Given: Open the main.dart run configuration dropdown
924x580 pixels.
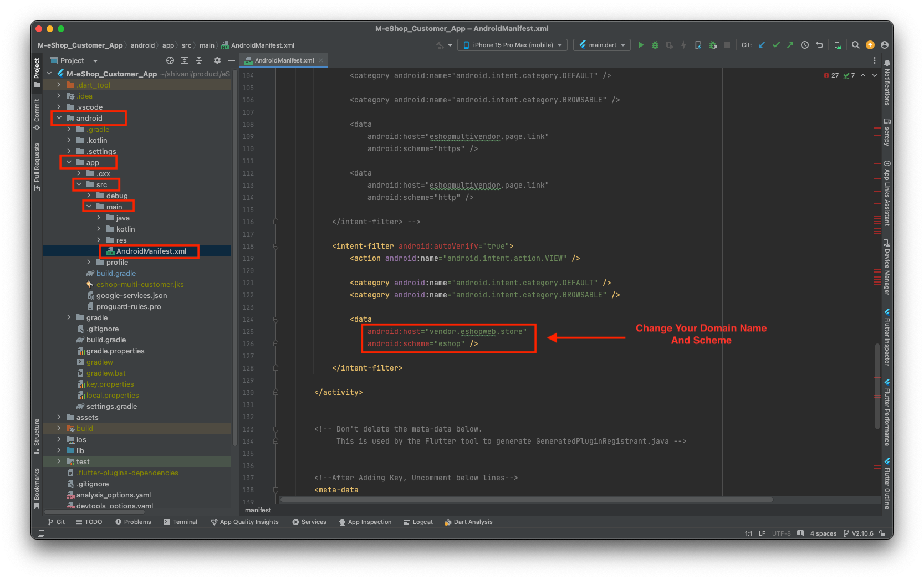Looking at the screenshot, I should pos(602,45).
